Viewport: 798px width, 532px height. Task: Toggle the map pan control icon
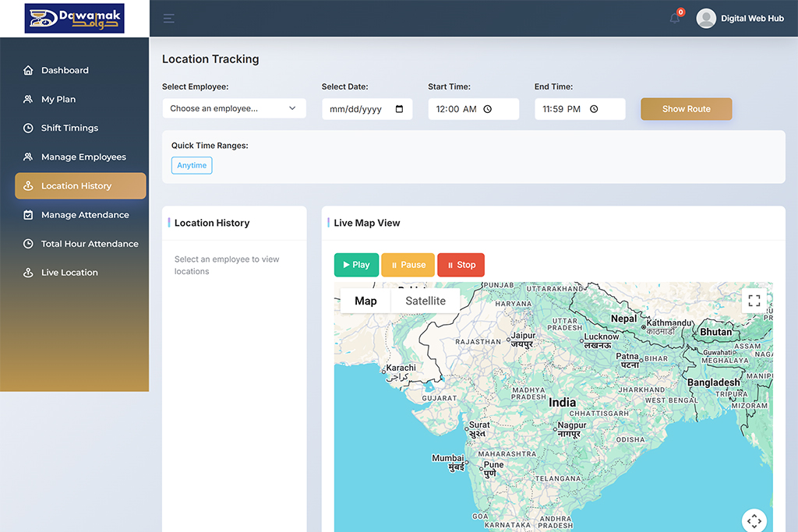tap(754, 520)
